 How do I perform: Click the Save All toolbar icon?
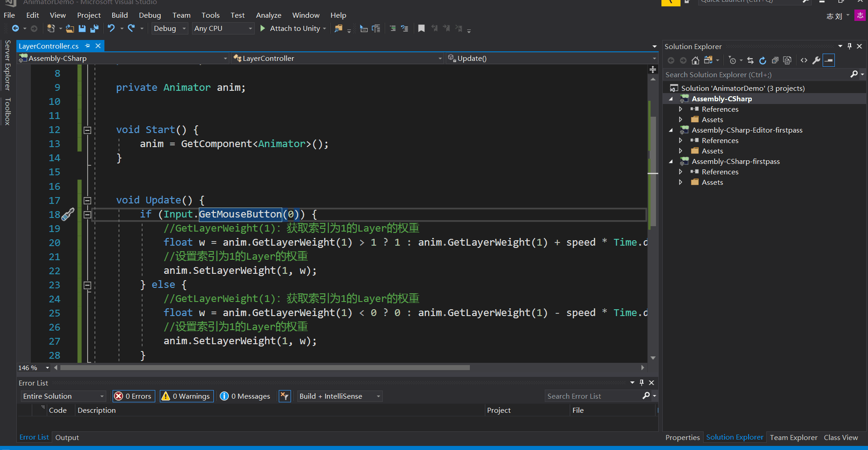click(x=94, y=29)
